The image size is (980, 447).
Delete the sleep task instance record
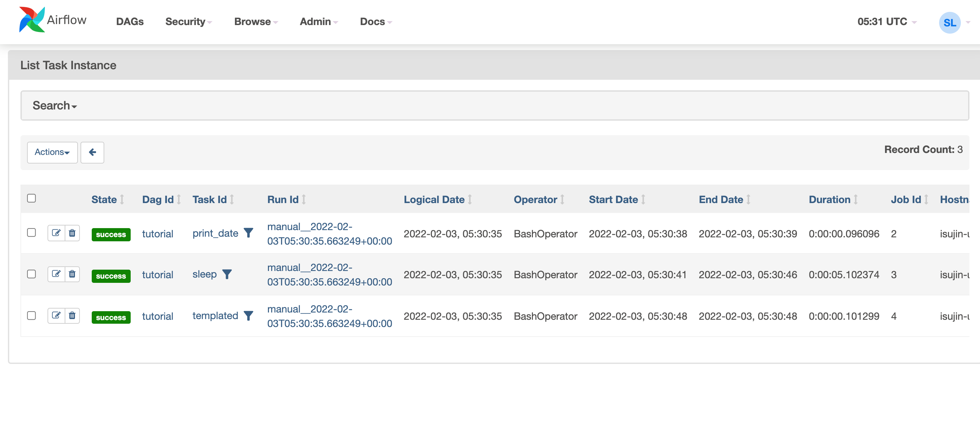[x=72, y=274]
